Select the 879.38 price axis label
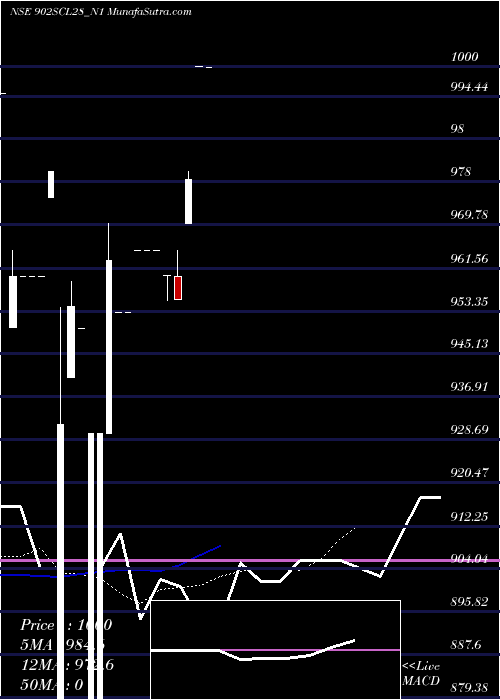 [x=469, y=688]
